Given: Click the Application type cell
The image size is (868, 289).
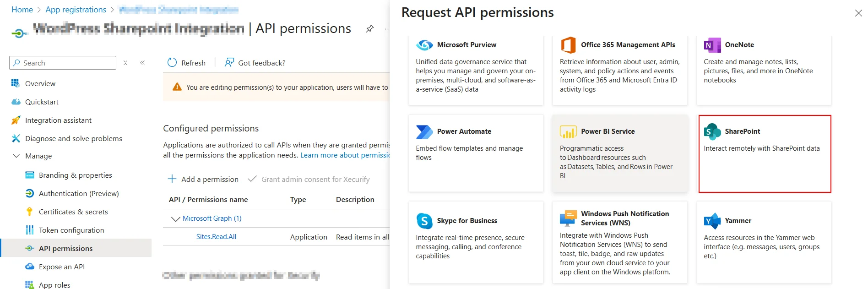Looking at the screenshot, I should pyautogui.click(x=309, y=237).
